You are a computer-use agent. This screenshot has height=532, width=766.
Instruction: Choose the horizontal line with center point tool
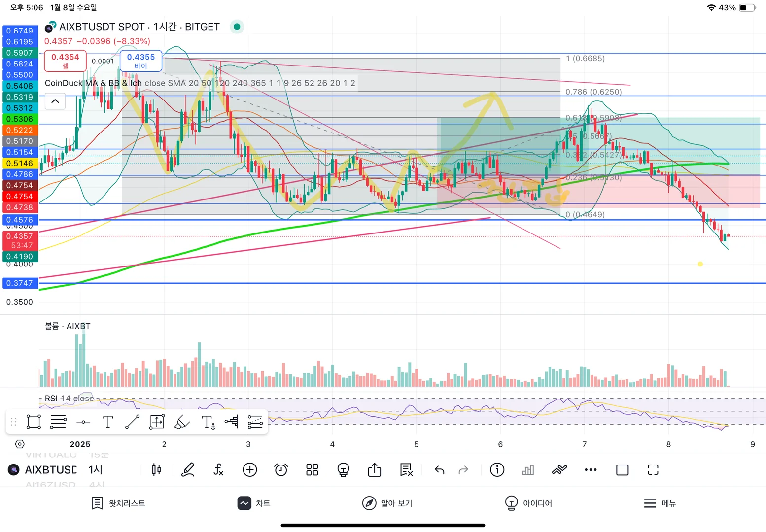(x=83, y=422)
